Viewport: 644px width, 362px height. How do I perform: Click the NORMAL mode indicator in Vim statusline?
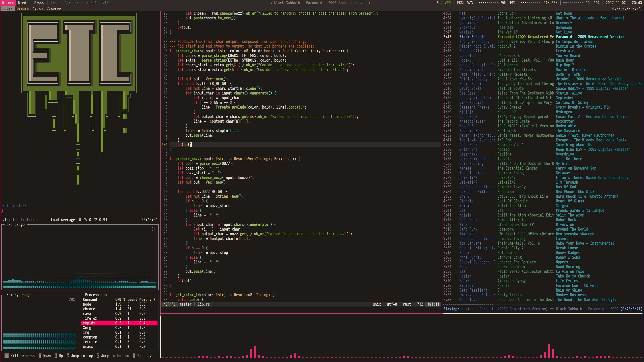[170, 304]
